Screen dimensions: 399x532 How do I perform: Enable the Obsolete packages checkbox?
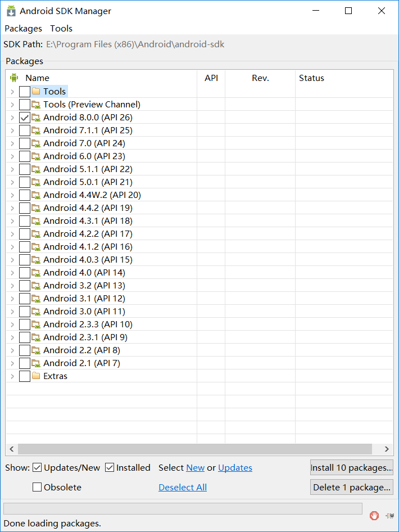tap(37, 487)
